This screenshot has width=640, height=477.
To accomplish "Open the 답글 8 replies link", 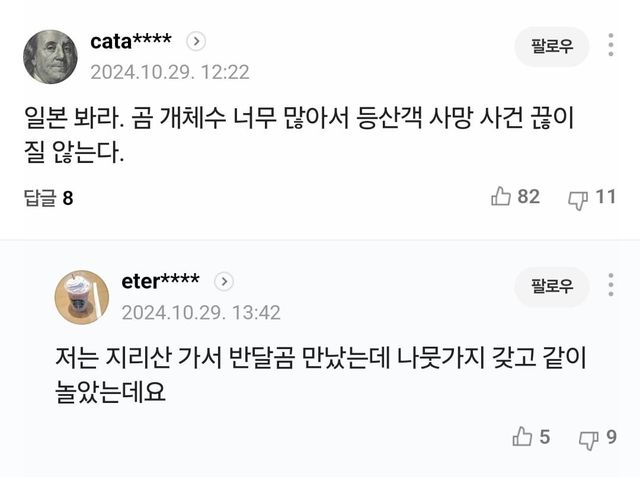I will tap(48, 198).
